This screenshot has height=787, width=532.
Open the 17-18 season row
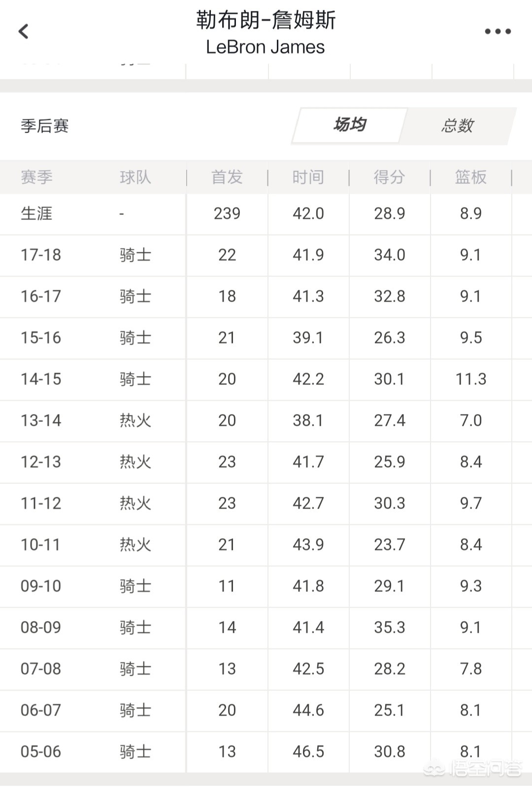(266, 255)
